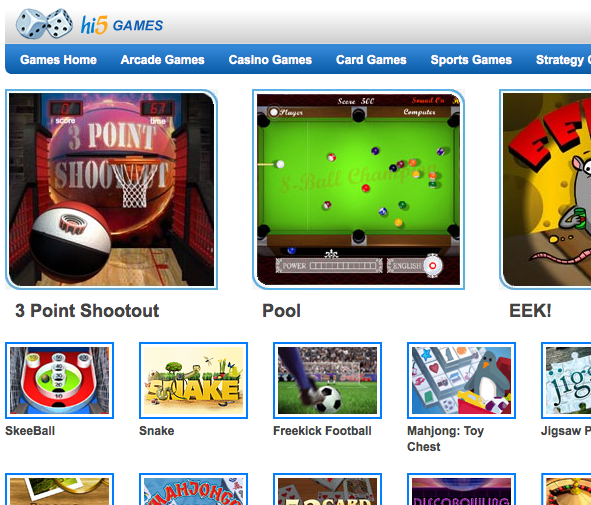Viewport: 591px width, 505px height.
Task: Play SkeeBall from its thumbnail
Action: coord(60,380)
